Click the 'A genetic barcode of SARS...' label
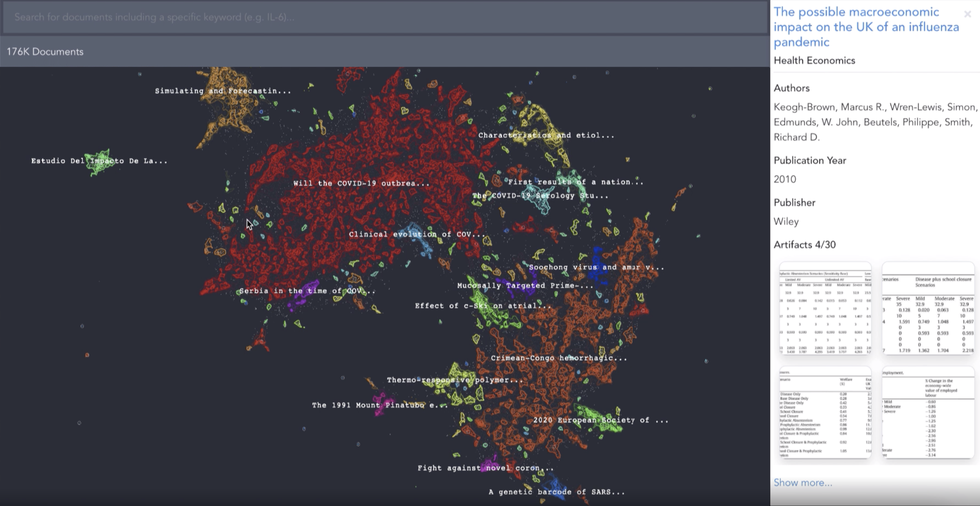Viewport: 980px width, 506px height. 556,492
